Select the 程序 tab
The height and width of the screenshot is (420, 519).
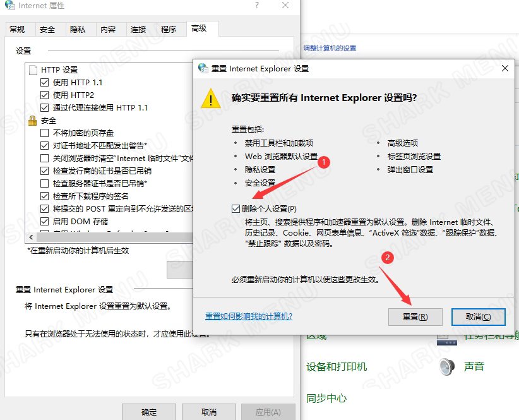169,30
